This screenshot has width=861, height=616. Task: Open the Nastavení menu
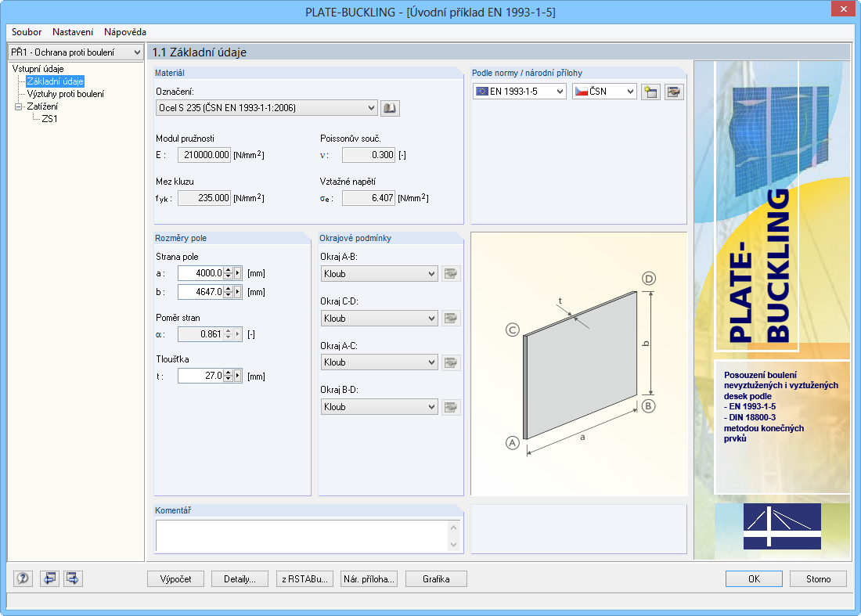[x=73, y=32]
